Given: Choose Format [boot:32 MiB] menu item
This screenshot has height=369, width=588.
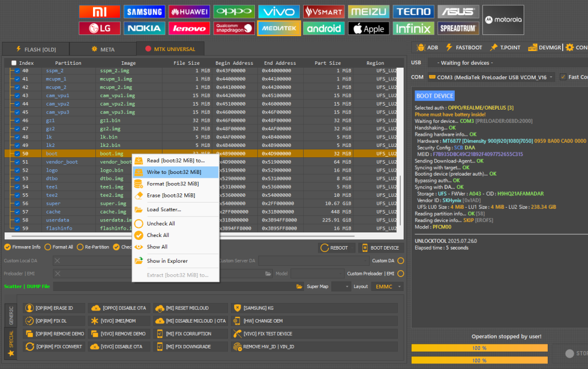Looking at the screenshot, I should [176, 184].
